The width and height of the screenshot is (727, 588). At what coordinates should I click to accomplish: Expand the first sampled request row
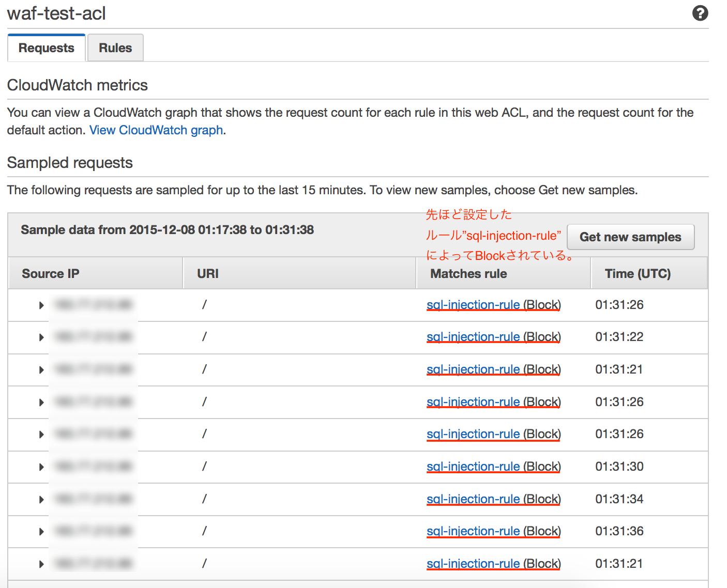click(x=41, y=305)
